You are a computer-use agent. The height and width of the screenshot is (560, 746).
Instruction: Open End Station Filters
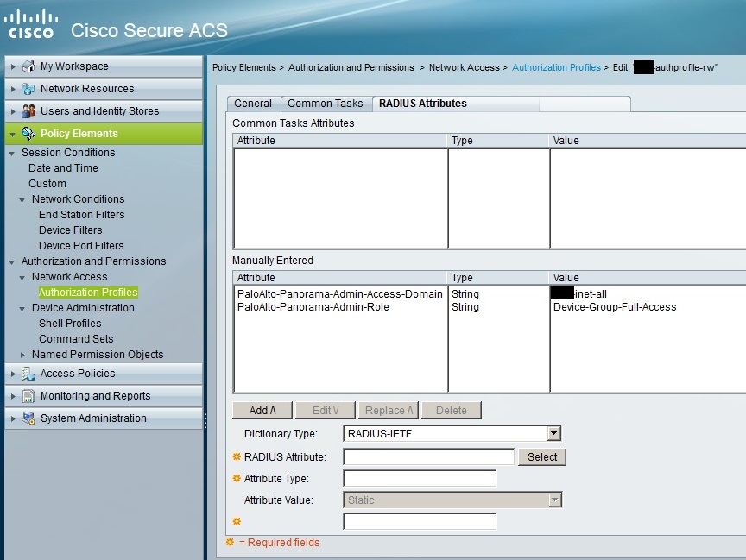click(82, 214)
